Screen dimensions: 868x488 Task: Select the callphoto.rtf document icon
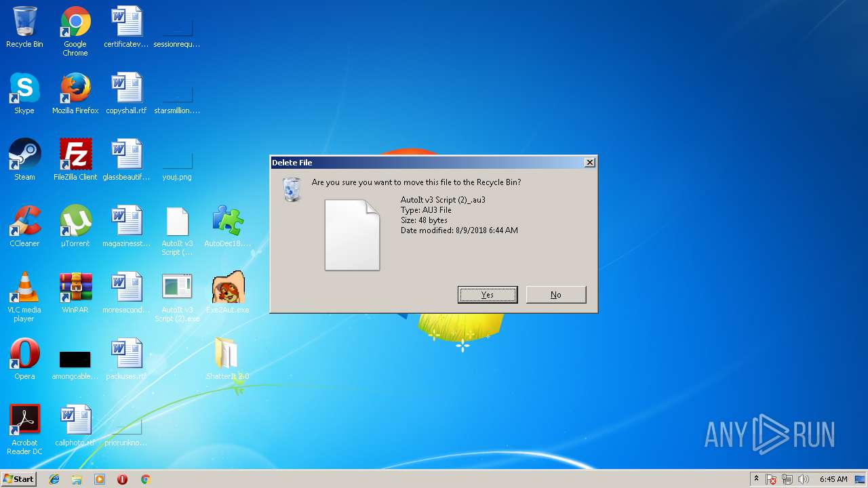(x=75, y=426)
